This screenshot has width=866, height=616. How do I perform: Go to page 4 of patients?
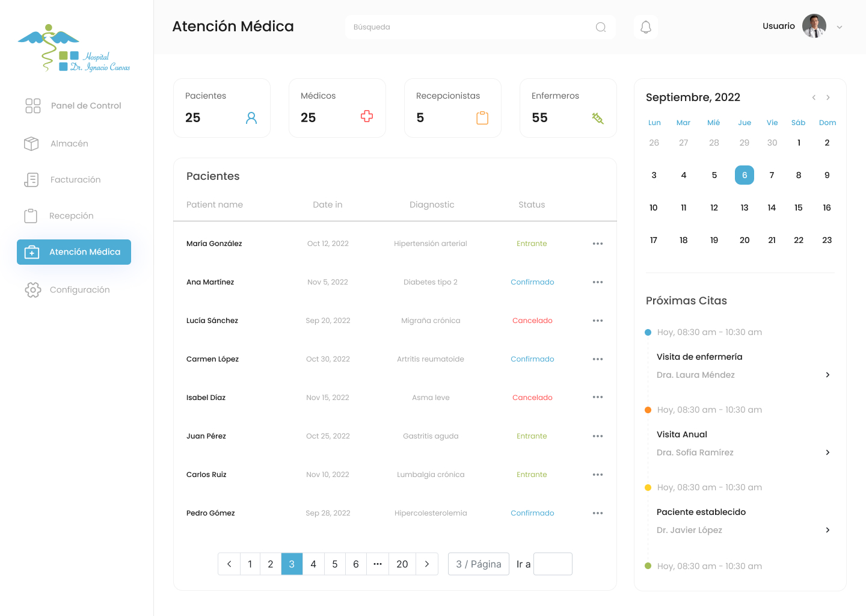pos(313,564)
